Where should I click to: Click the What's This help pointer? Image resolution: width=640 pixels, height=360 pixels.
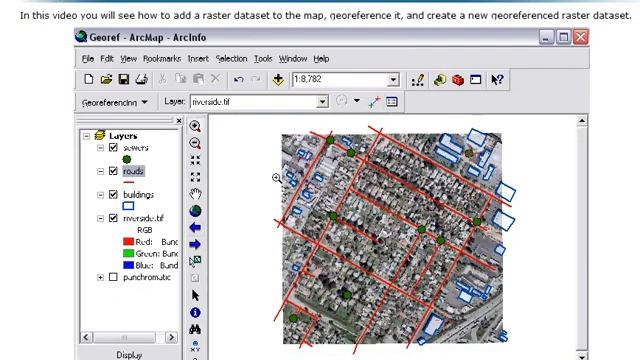[x=497, y=80]
